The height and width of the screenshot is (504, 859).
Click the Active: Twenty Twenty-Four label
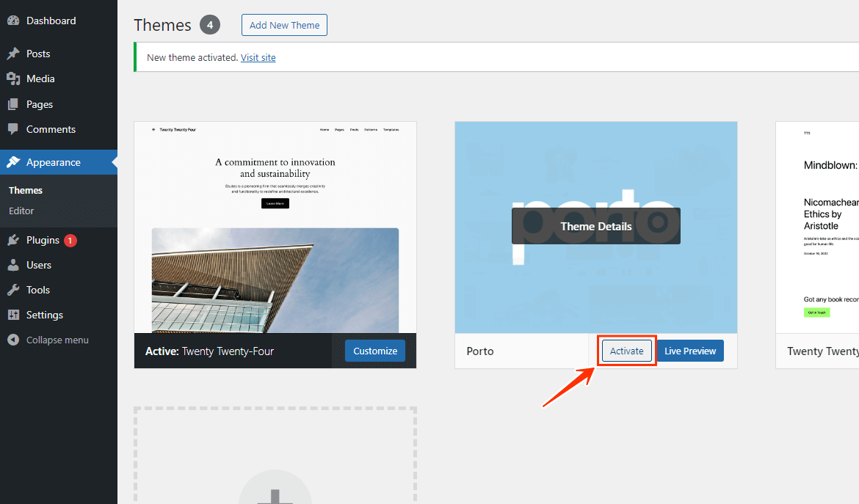[x=209, y=351]
